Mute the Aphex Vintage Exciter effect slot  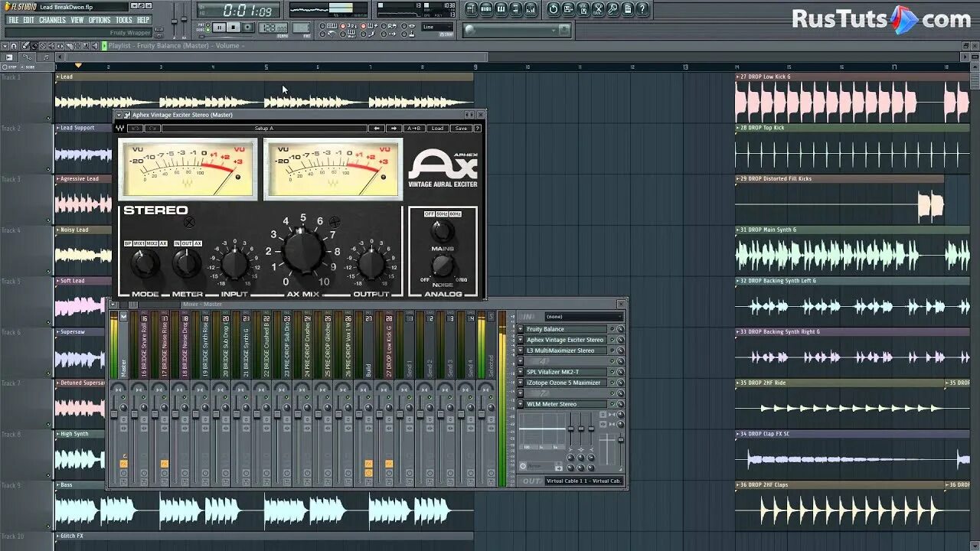coord(612,340)
